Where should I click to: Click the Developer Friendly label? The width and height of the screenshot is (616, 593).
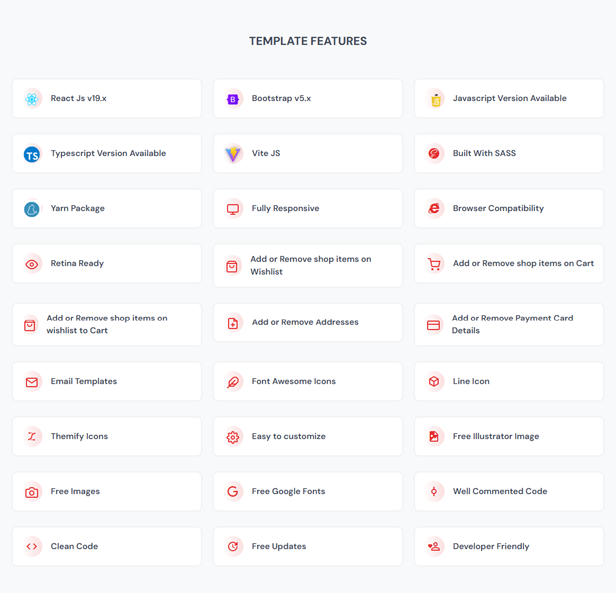point(490,547)
